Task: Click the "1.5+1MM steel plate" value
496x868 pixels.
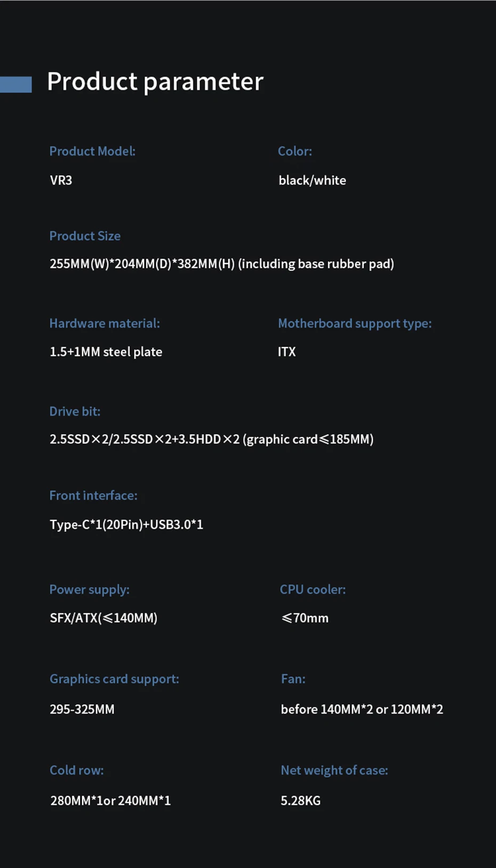Action: point(106,352)
